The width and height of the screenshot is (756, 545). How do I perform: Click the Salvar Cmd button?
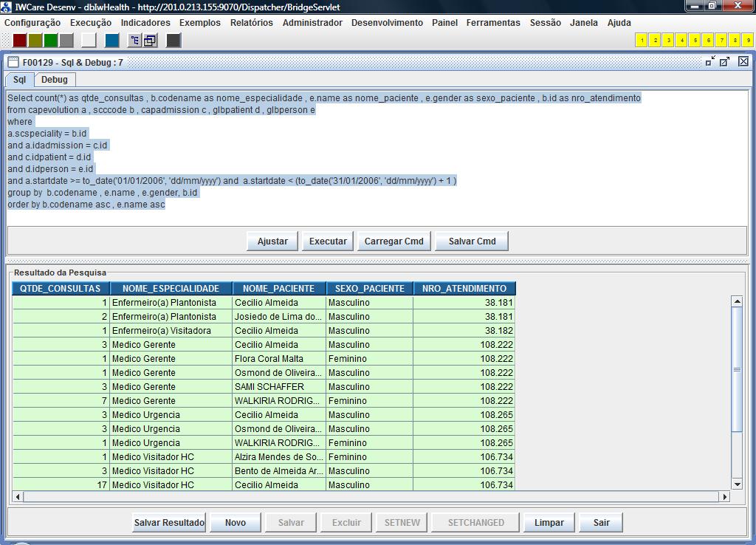[x=472, y=241]
